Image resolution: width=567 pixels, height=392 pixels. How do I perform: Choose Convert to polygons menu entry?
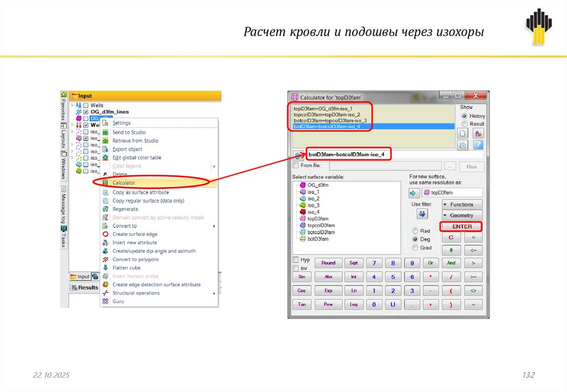point(159,259)
